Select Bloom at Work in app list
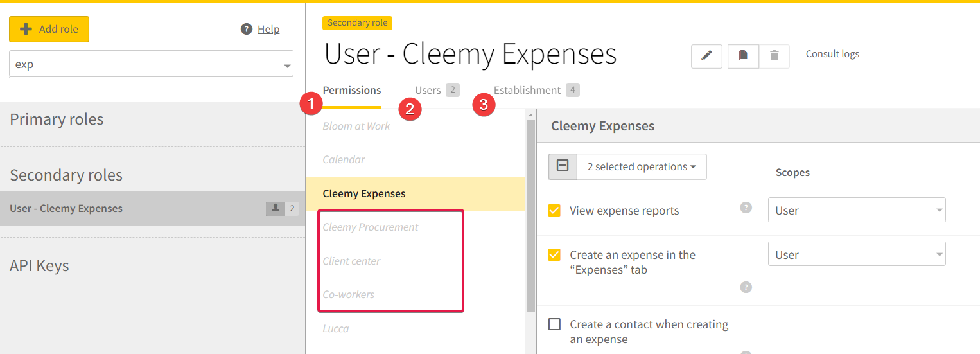The width and height of the screenshot is (980, 354). [416, 126]
